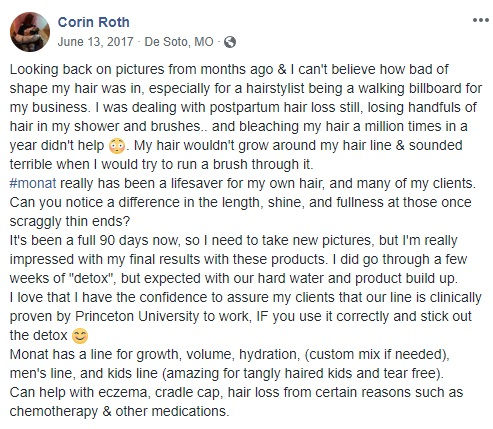Click the 'men's line, and kids line' text
493x429 pixels.
coord(84,373)
